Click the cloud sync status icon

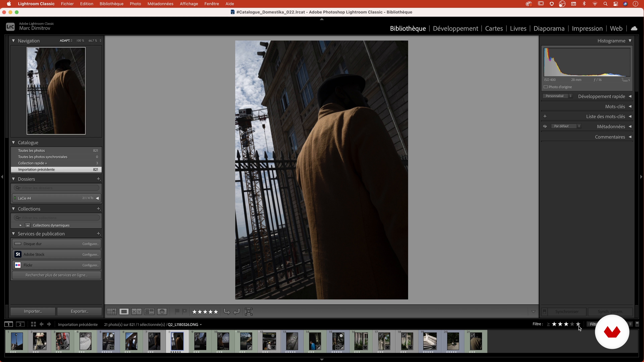[x=634, y=28]
